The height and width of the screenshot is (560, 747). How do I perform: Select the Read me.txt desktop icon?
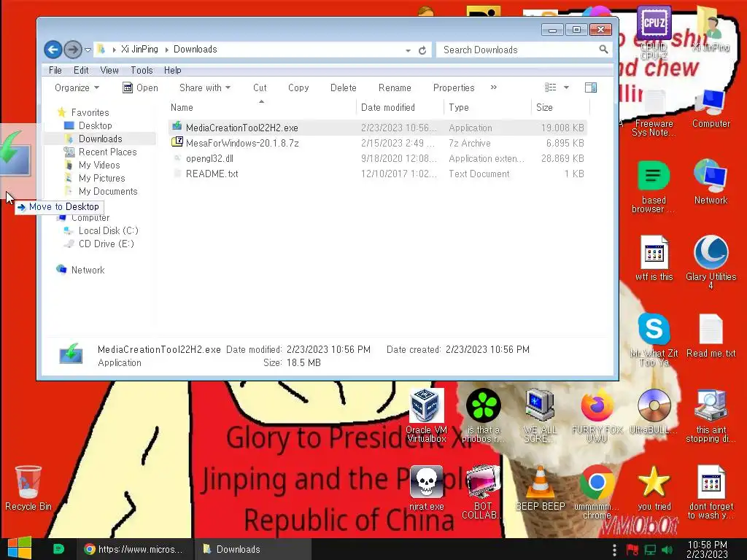[x=711, y=336]
